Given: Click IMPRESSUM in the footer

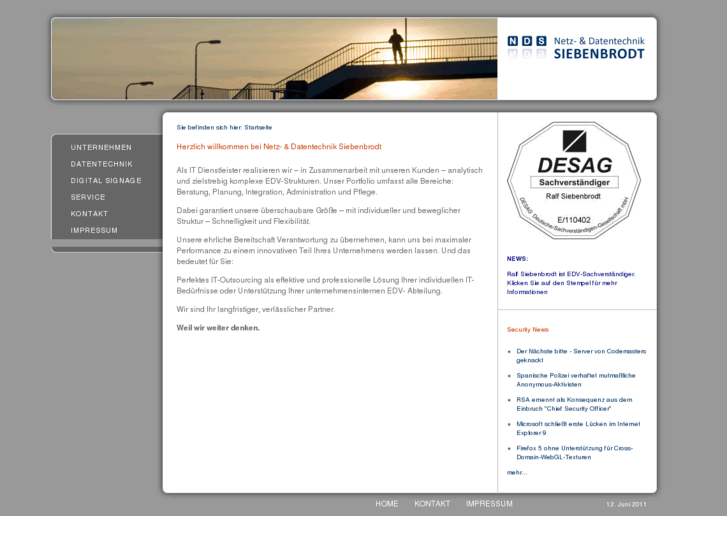Looking at the screenshot, I should click(x=489, y=504).
